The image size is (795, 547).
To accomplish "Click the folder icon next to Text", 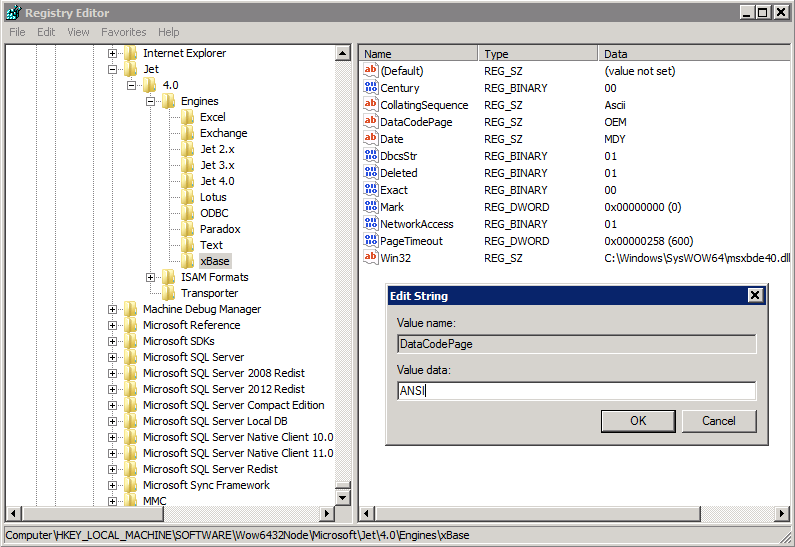I will (x=187, y=245).
